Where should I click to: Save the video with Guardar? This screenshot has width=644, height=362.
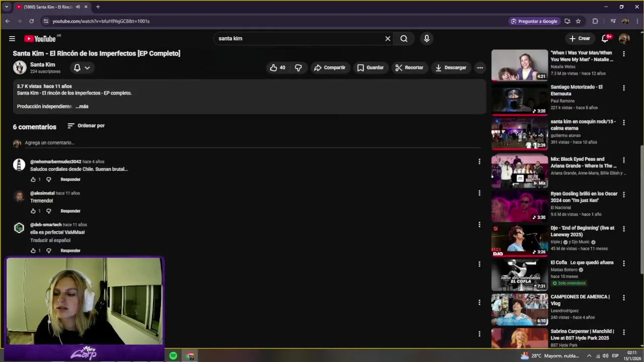coord(370,67)
